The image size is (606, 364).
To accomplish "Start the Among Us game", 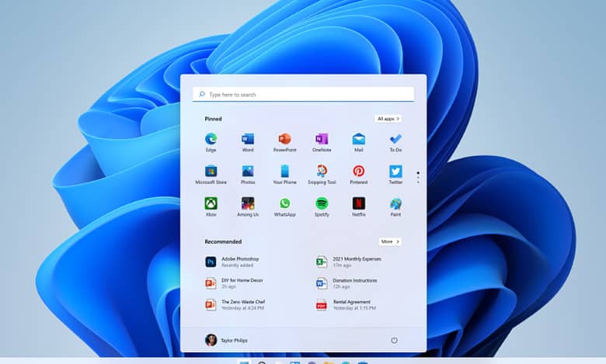I will 248,207.
